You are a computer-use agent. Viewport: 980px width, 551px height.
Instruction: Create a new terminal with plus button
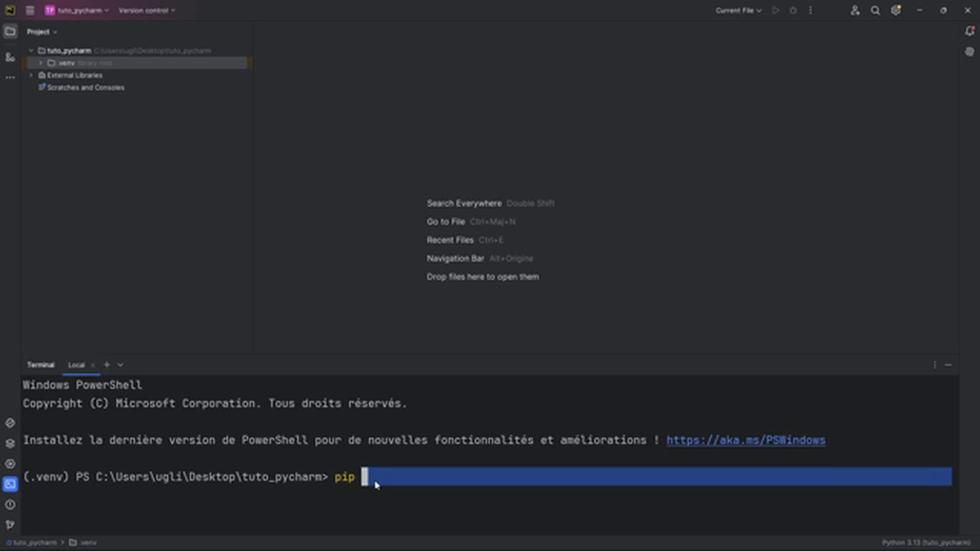pos(106,364)
